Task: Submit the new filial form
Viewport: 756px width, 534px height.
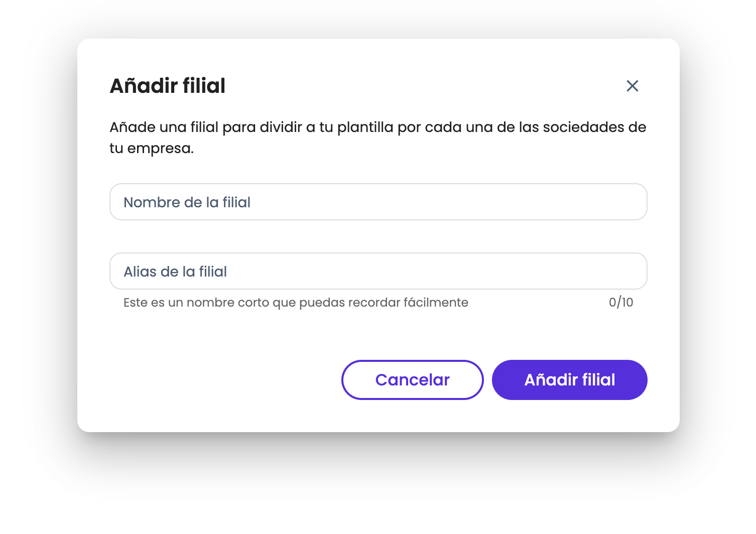Action: coord(569,380)
